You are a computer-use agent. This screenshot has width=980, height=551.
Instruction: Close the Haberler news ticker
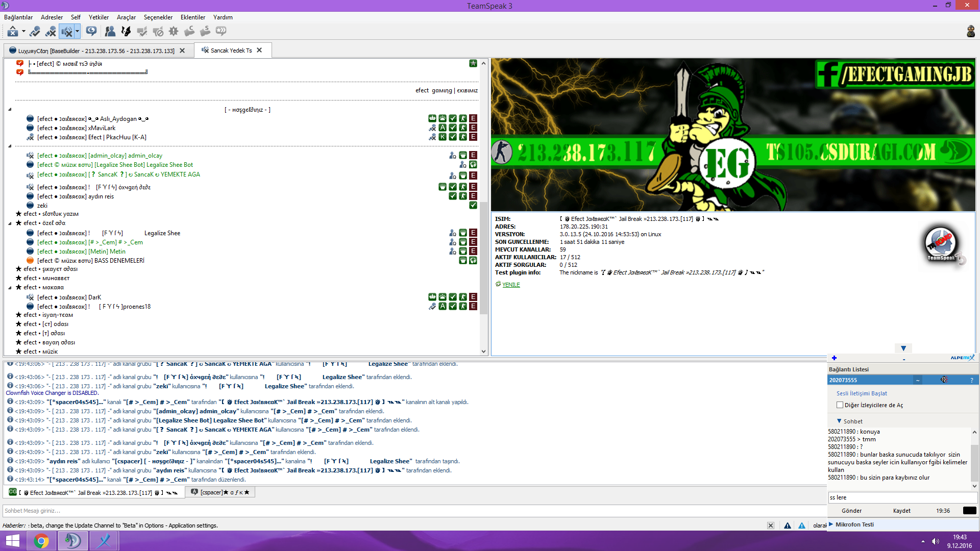point(771,525)
